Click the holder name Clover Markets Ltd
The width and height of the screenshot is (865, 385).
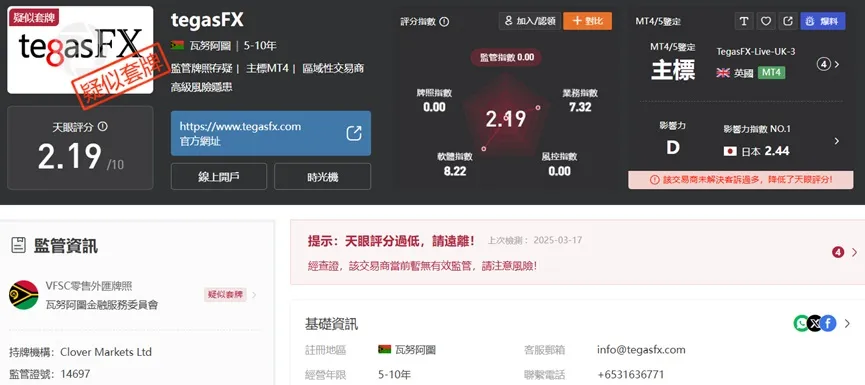(106, 352)
